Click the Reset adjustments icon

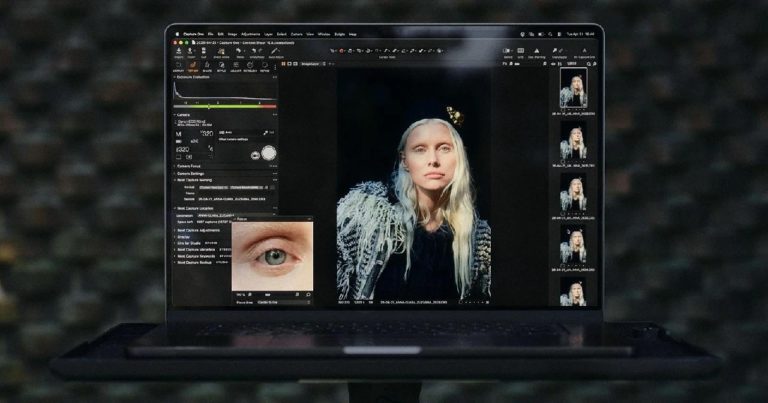click(239, 52)
